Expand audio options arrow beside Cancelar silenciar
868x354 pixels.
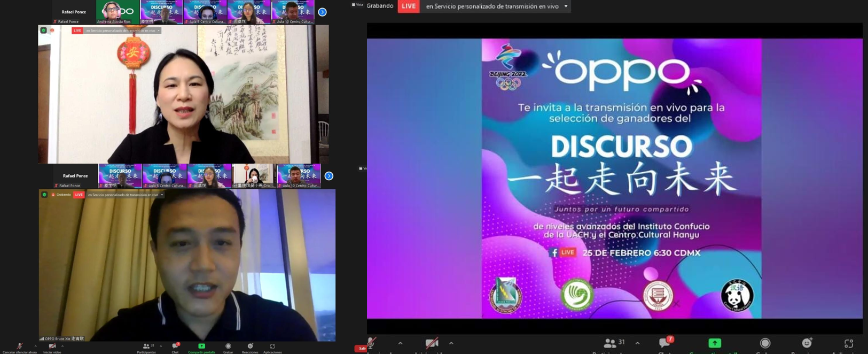tap(36, 346)
